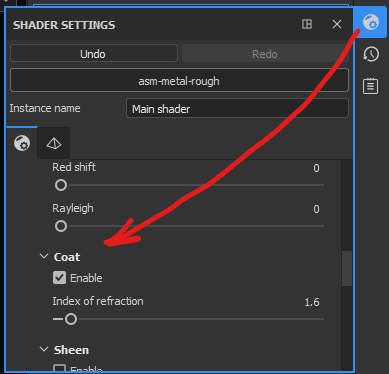Click the shader settings vertical scrollbar thumb
389x374 pixels.
pyautogui.click(x=347, y=268)
